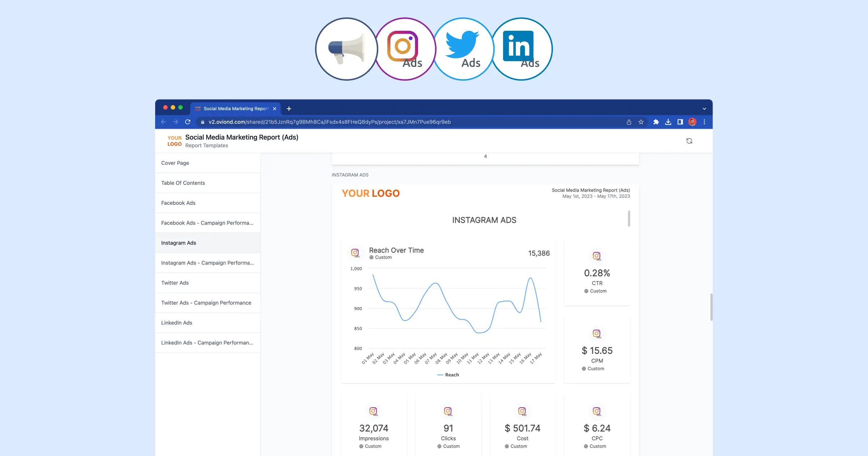
Task: Open LinkedIn Ads - Campaign Performance section
Action: (x=208, y=342)
